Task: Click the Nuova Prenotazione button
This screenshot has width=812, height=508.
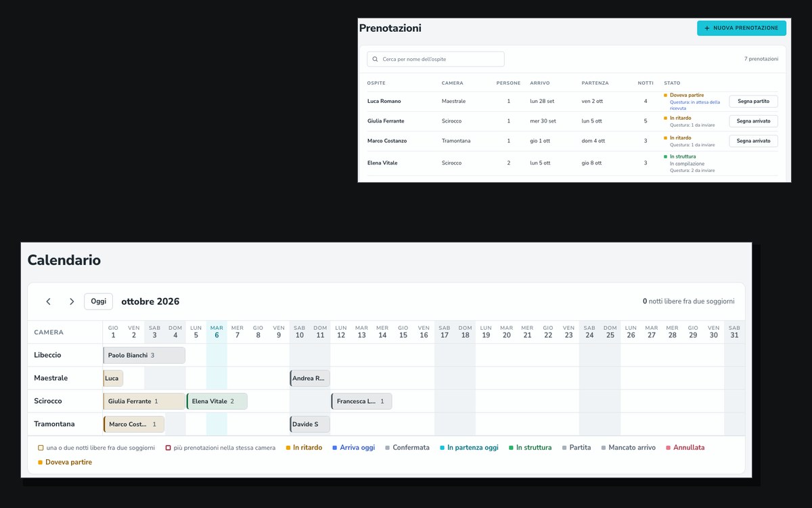Action: pyautogui.click(x=742, y=28)
